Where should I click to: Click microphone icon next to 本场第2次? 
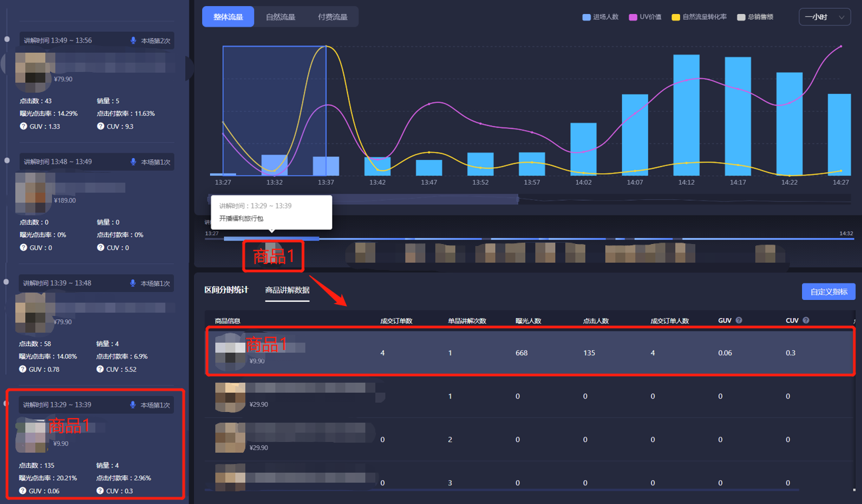click(133, 41)
